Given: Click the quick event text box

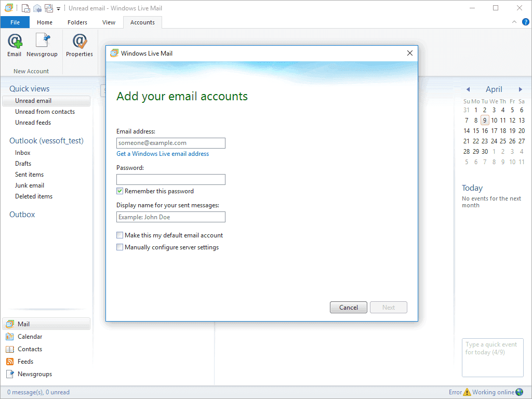Looking at the screenshot, I should coord(493,357).
